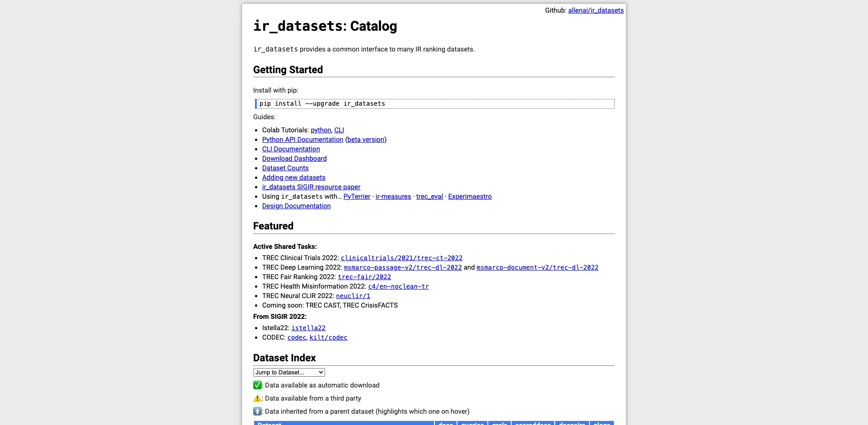Click the green checkmark automatic download icon

tap(257, 385)
